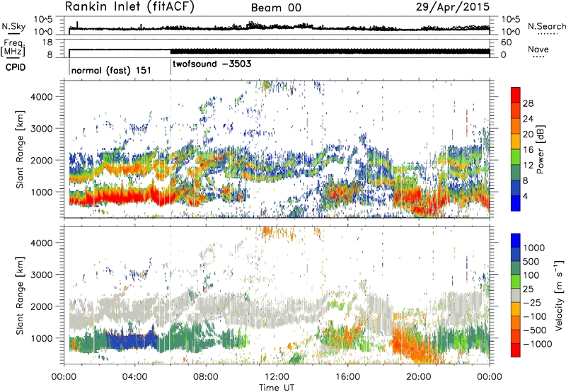The image size is (566, 392).
Task: Click the 'CPID' row label
Action: click(16, 67)
